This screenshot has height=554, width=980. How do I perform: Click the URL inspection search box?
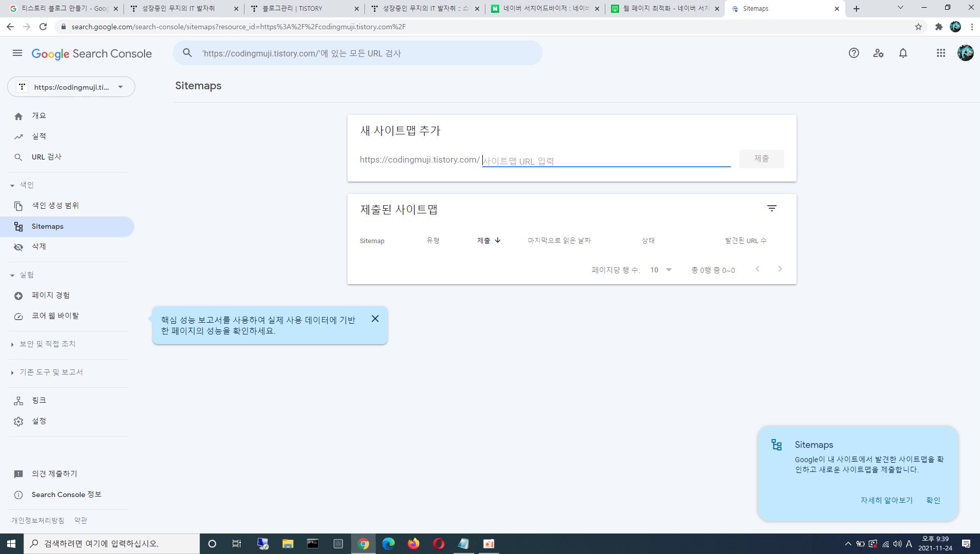358,53
